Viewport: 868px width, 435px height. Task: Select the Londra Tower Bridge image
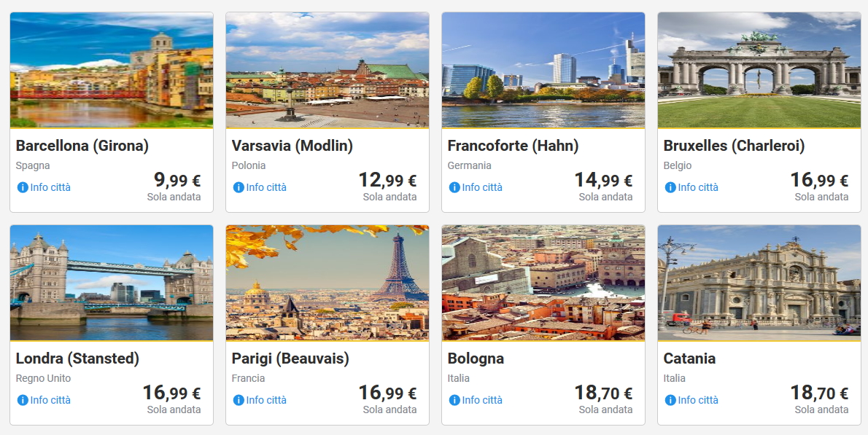[112, 283]
